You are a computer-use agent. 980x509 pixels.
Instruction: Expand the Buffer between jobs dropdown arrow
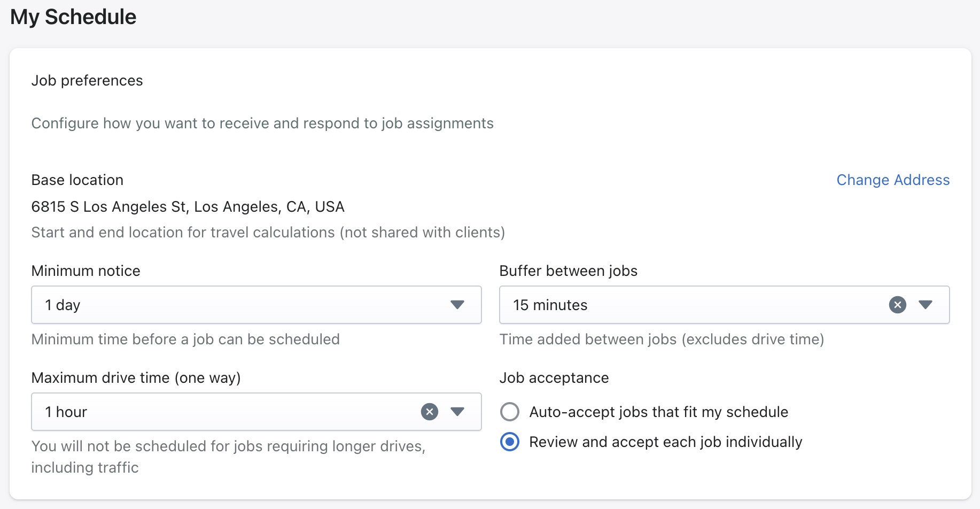click(x=925, y=305)
